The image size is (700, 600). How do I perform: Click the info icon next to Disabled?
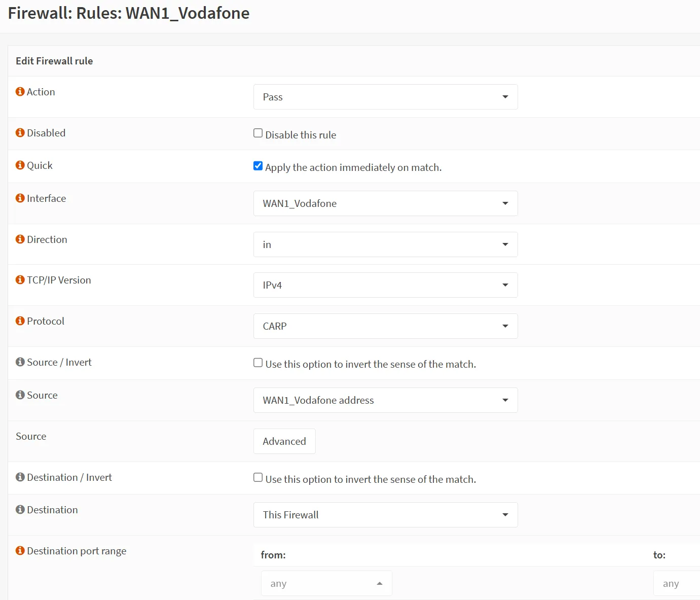tap(20, 133)
